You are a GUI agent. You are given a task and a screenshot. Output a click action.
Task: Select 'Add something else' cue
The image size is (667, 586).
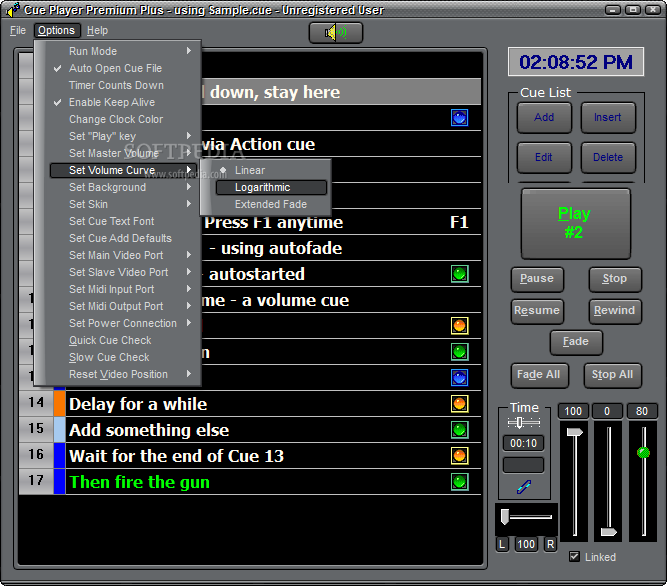pyautogui.click(x=250, y=430)
